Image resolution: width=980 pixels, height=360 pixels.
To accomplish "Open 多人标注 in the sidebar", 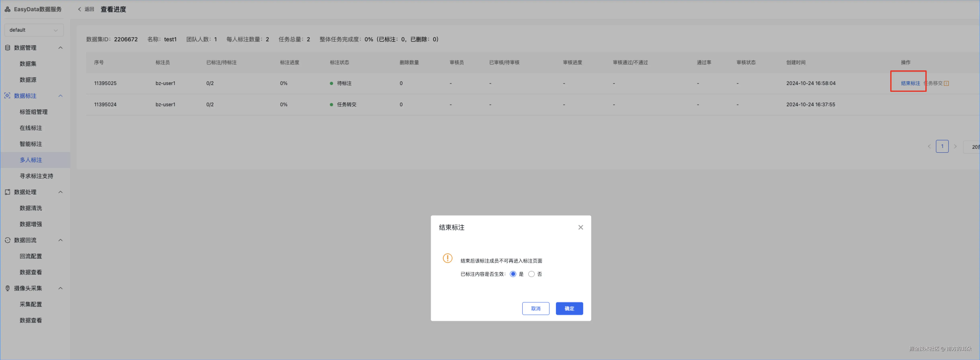I will pos(31,160).
